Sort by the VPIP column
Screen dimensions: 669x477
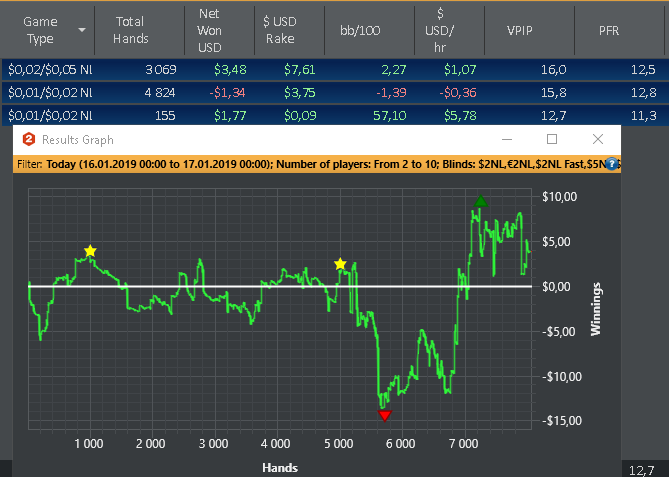coord(522,30)
